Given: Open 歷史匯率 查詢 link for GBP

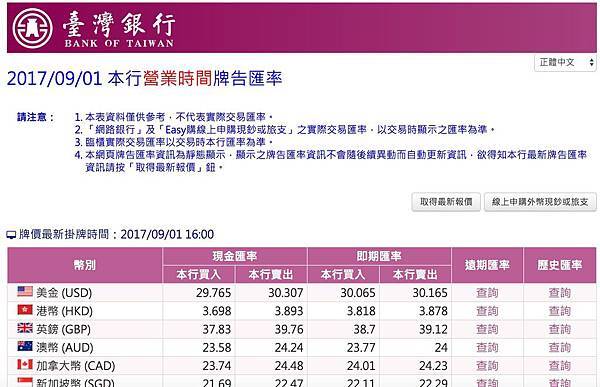Looking at the screenshot, I should point(559,329).
